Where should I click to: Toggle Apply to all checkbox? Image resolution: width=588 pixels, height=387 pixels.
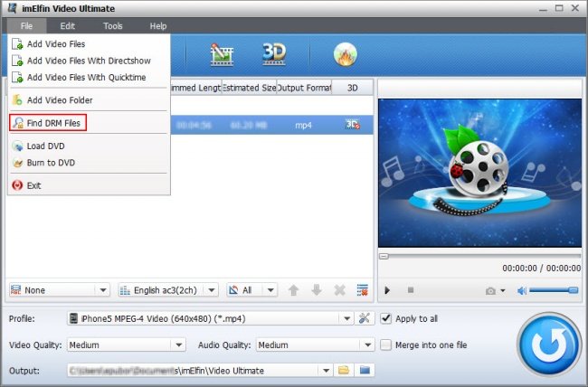click(x=386, y=319)
